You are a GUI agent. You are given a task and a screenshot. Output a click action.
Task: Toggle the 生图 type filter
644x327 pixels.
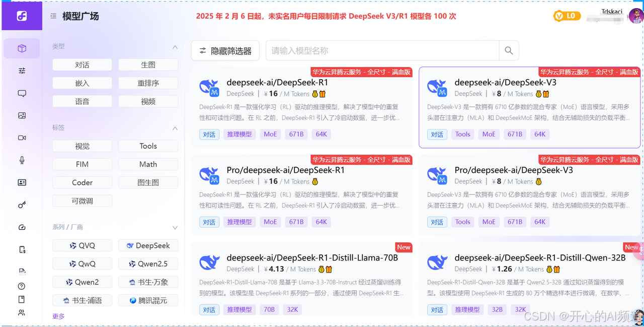[x=148, y=64]
